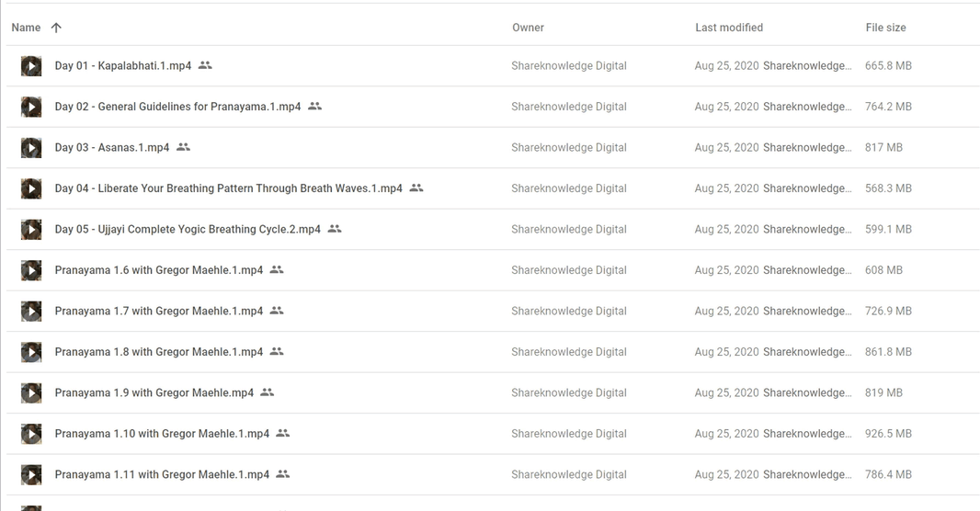Open Day 02 - General Guidelines for Pranayama file

click(x=177, y=107)
